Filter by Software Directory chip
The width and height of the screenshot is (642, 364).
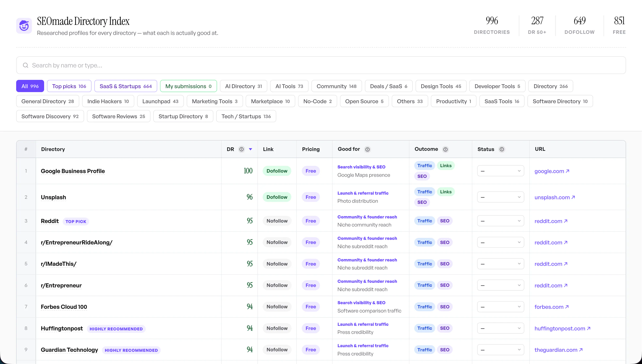pyautogui.click(x=560, y=101)
